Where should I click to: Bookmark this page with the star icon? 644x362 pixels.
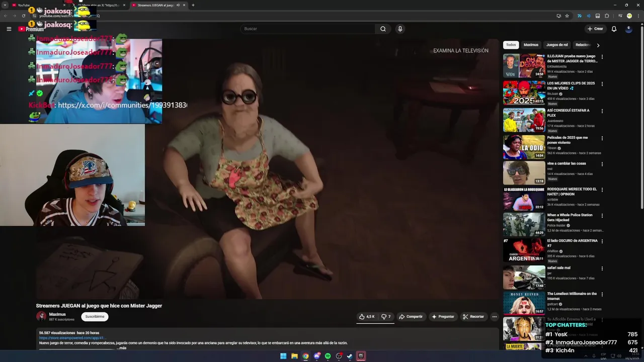point(567,16)
